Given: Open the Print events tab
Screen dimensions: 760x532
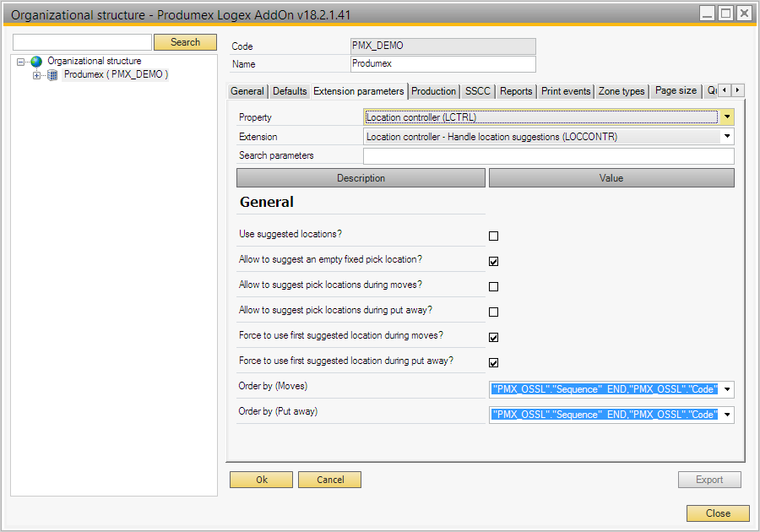Looking at the screenshot, I should click(x=566, y=91).
